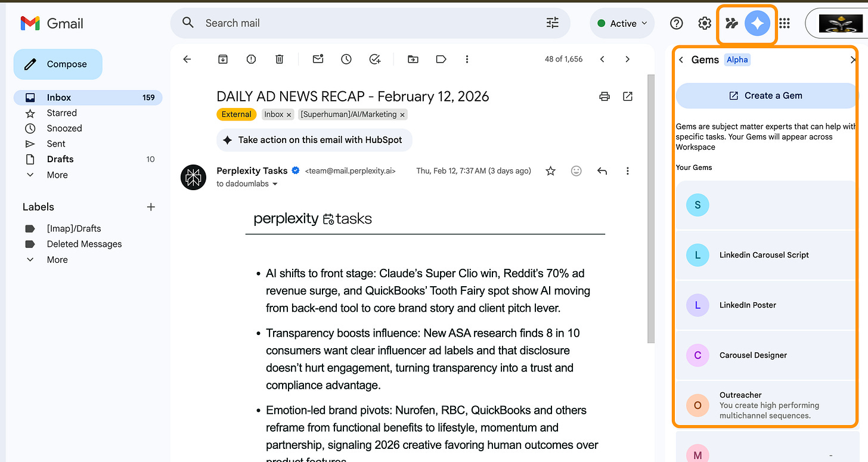Add the email to Tasks
The image size is (868, 462).
coord(375,59)
